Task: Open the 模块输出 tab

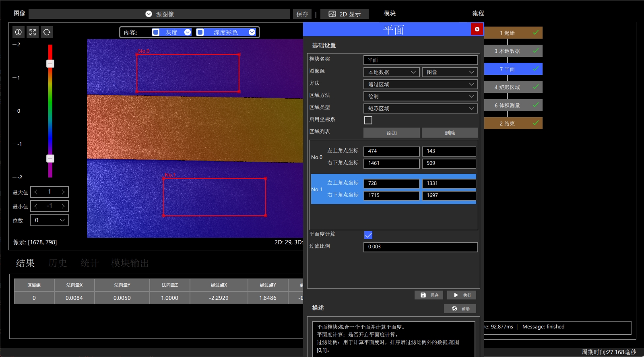Action: [130, 263]
